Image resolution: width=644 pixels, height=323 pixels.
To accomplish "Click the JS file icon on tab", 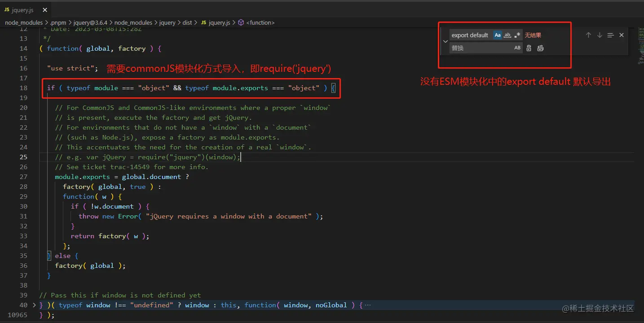I will (x=7, y=10).
